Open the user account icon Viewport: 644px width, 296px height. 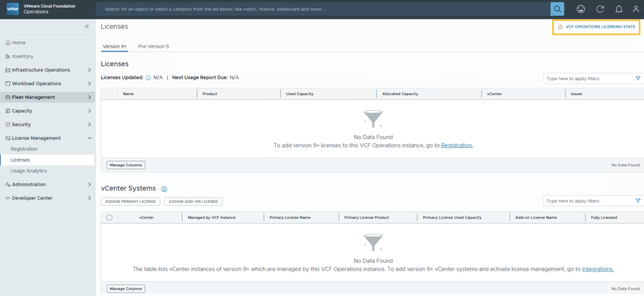point(636,9)
